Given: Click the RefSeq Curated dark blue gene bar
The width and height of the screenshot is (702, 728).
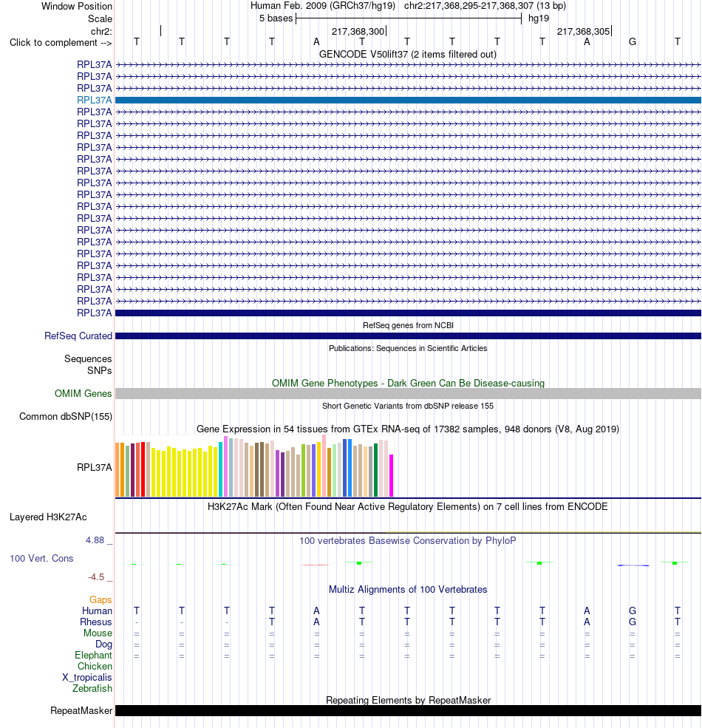Looking at the screenshot, I should 408,336.
